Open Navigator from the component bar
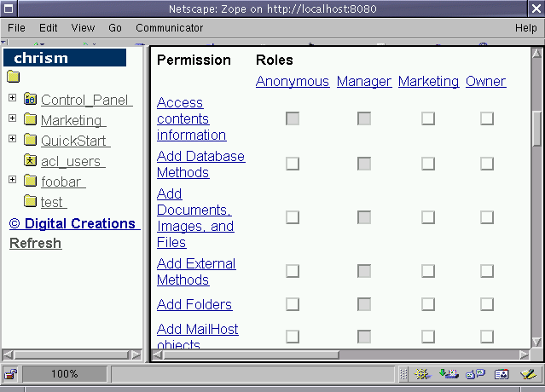The image size is (545, 392). click(422, 374)
